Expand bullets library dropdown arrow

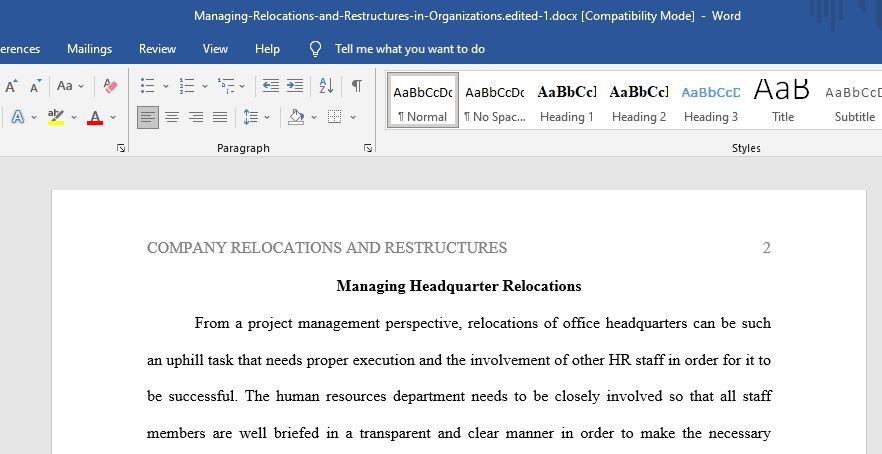click(165, 86)
